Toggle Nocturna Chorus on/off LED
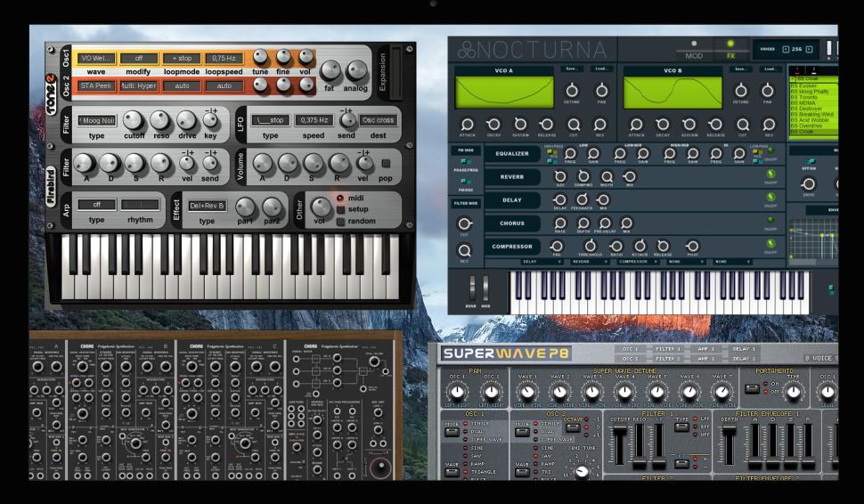This screenshot has height=504, width=864. [x=770, y=220]
